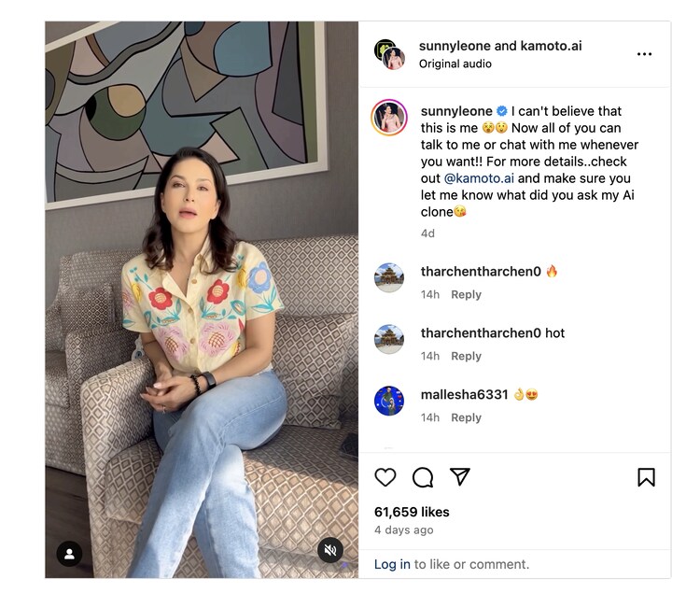This screenshot has height=607, width=700.
Task: Open malleshа6331 commenter avatar
Action: click(x=389, y=401)
